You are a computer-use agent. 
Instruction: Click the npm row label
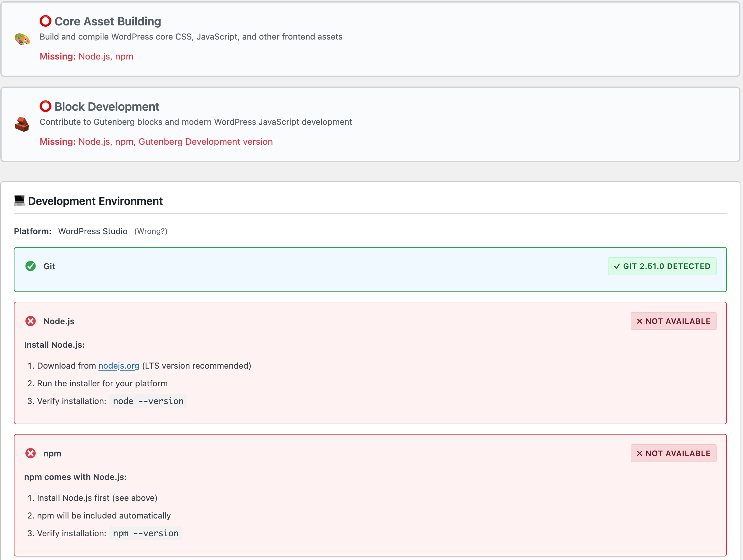point(52,454)
